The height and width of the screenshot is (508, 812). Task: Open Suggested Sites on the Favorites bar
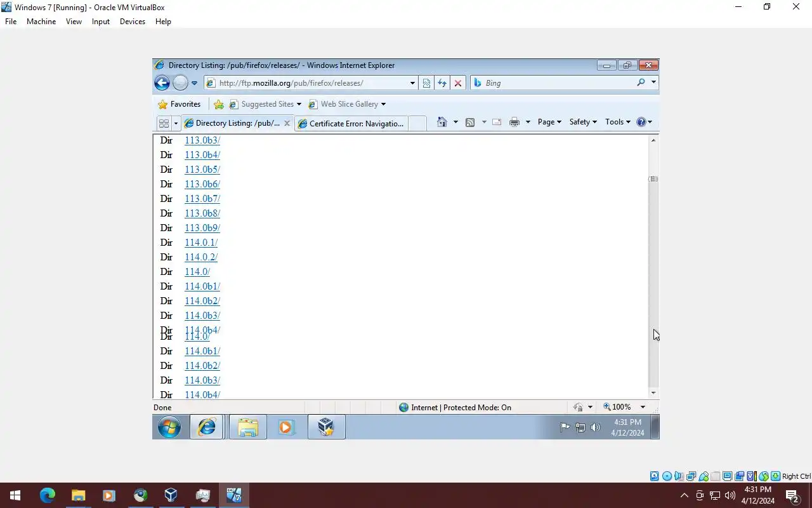(x=265, y=104)
